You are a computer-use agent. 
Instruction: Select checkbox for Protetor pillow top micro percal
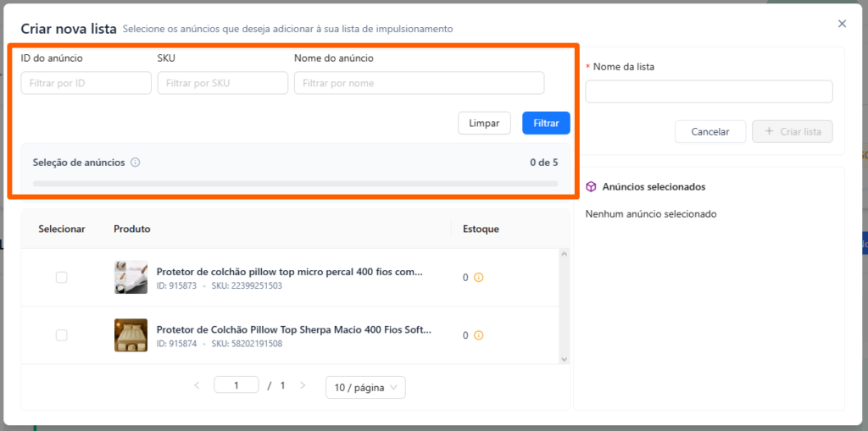tap(61, 278)
